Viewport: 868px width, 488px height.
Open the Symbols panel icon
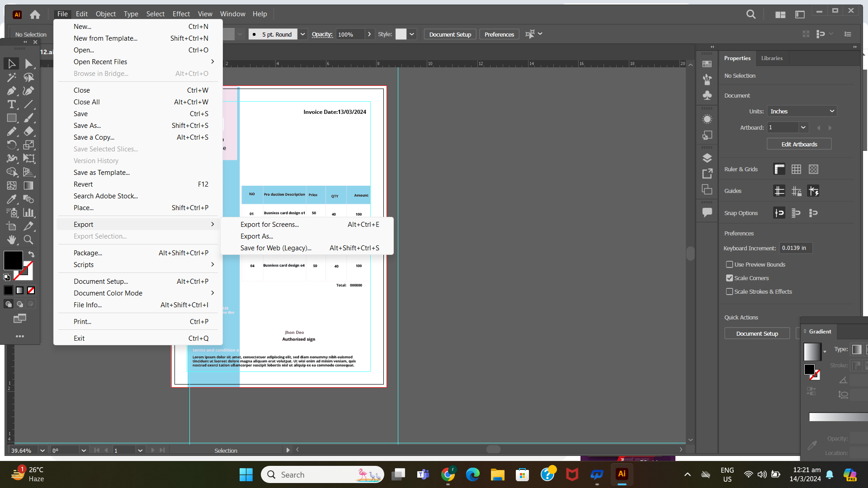(707, 95)
